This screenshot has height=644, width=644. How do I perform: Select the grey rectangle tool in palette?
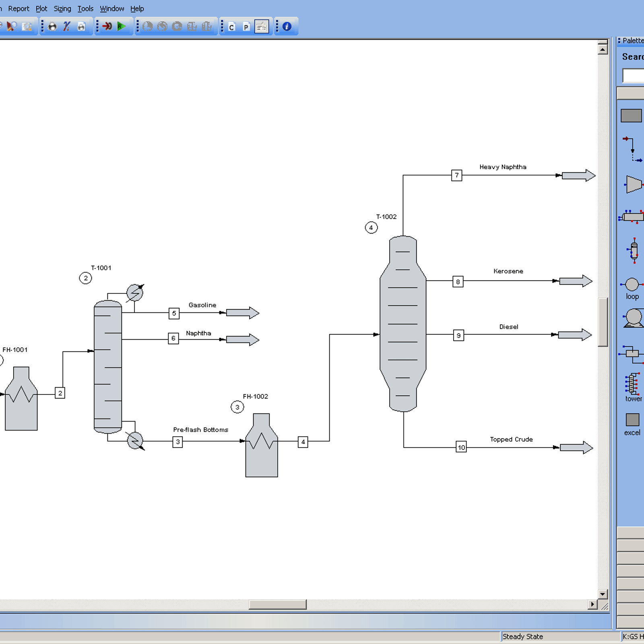click(631, 116)
